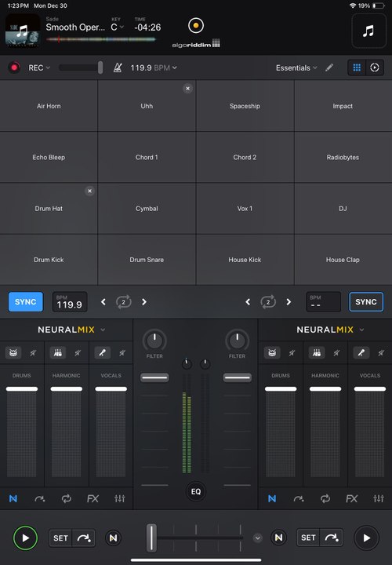Trigger the Impact sample pad
Viewport: 392px width, 565px height.
coord(343,106)
